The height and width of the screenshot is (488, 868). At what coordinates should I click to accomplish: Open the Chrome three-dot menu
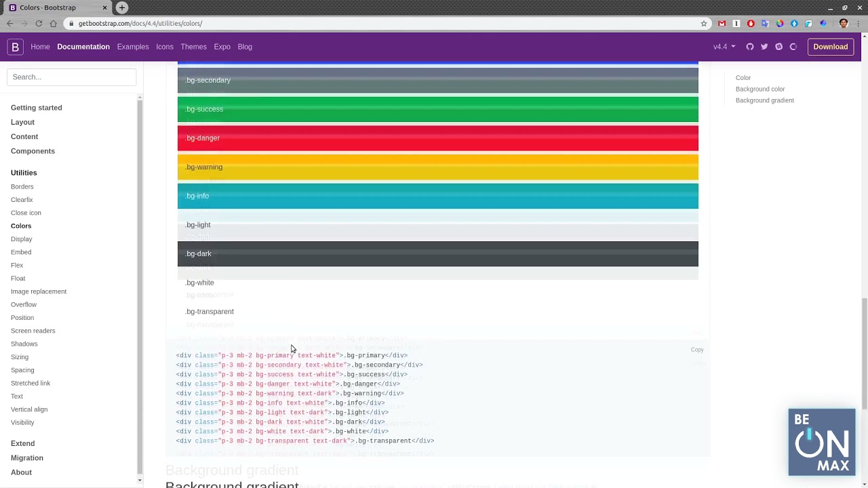[858, 23]
